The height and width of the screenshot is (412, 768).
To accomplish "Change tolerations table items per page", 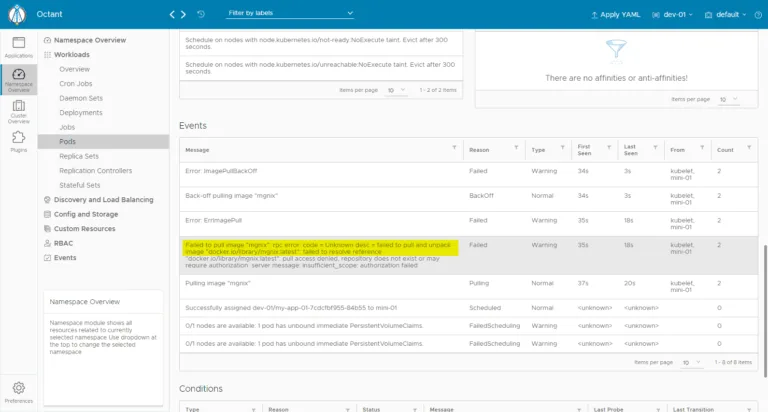I will [396, 90].
